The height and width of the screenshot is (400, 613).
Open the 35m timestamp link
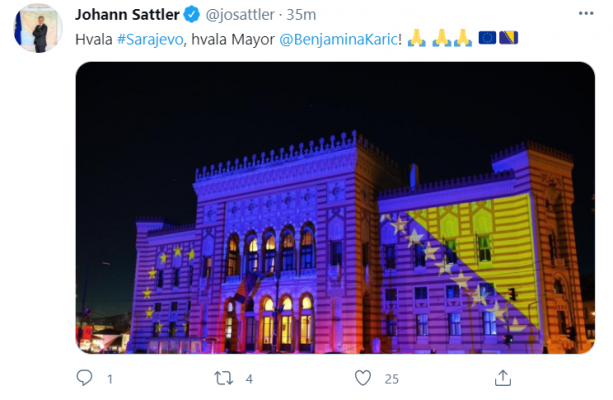[301, 15]
